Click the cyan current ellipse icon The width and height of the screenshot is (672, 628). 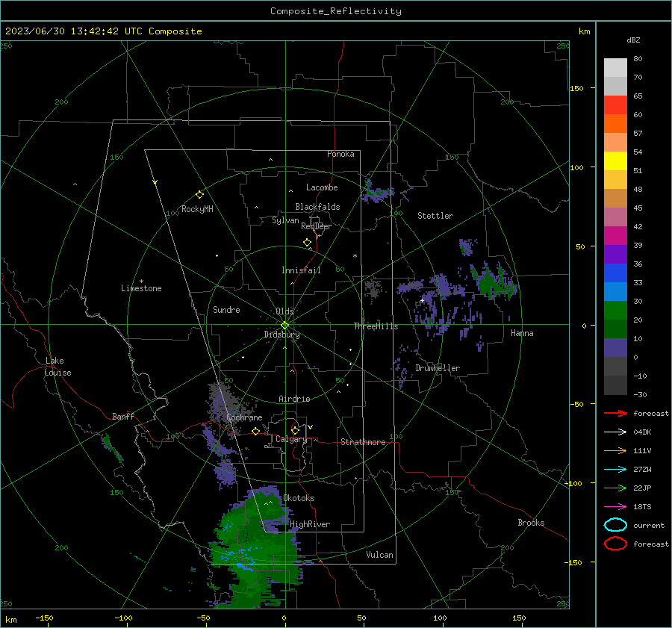point(615,525)
